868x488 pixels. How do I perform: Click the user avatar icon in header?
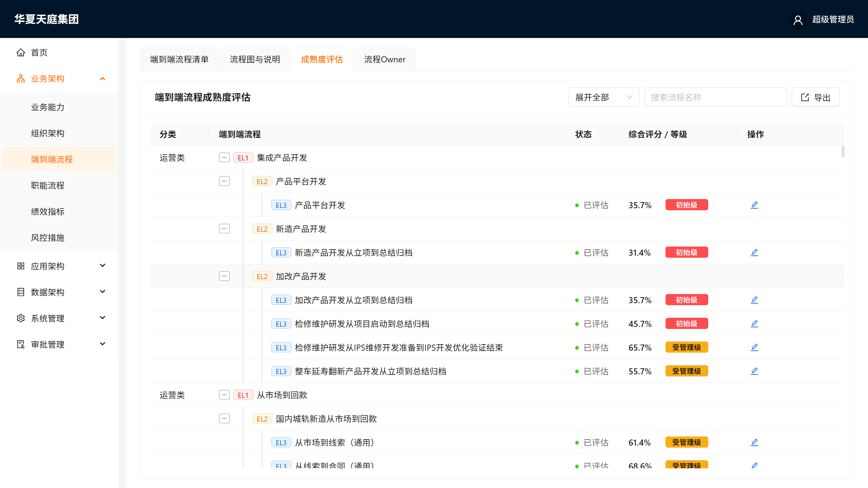pos(798,20)
